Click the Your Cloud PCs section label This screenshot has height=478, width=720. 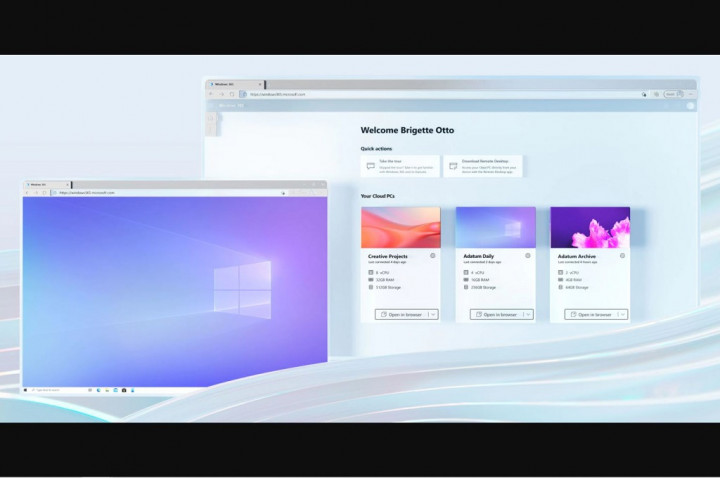(377, 196)
